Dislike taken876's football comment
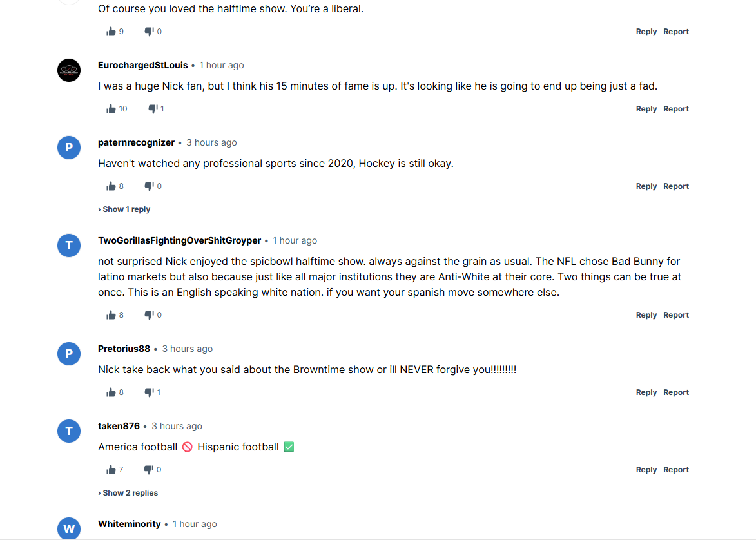756x540 pixels. coord(149,470)
